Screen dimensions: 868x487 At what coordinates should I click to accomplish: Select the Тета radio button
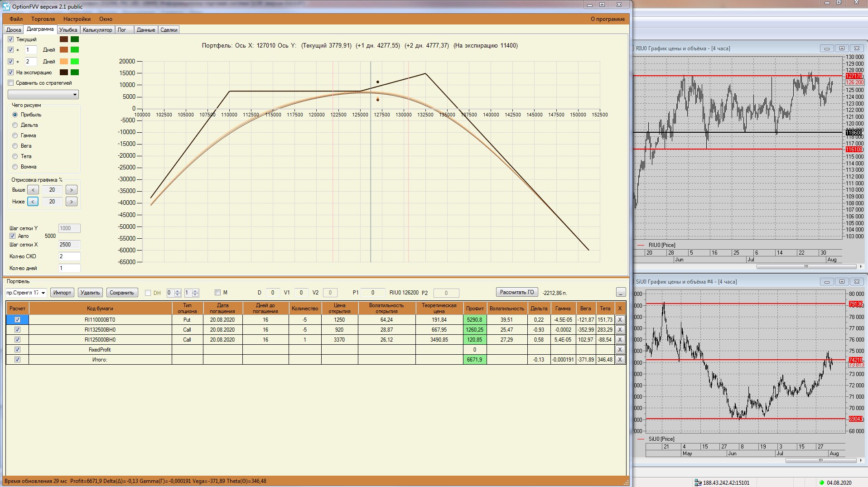[15, 156]
